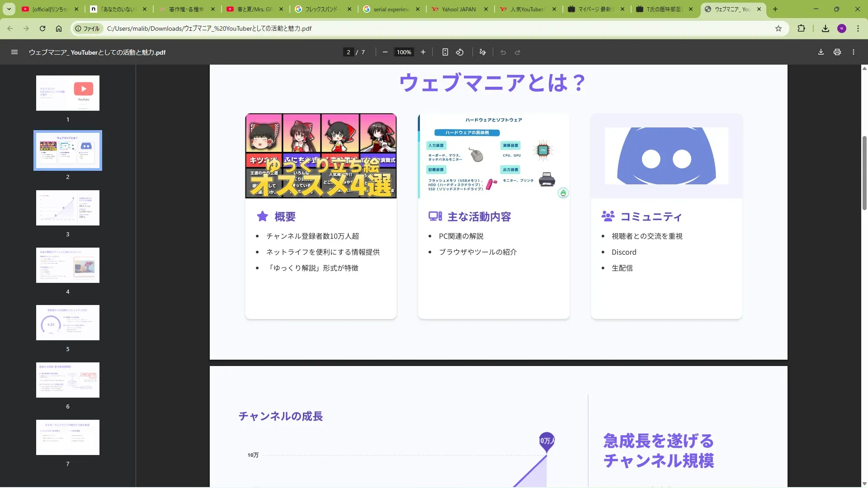Screen dimensions: 868x488
Task: Download the PDF from viewer toolbar
Action: click(x=821, y=52)
